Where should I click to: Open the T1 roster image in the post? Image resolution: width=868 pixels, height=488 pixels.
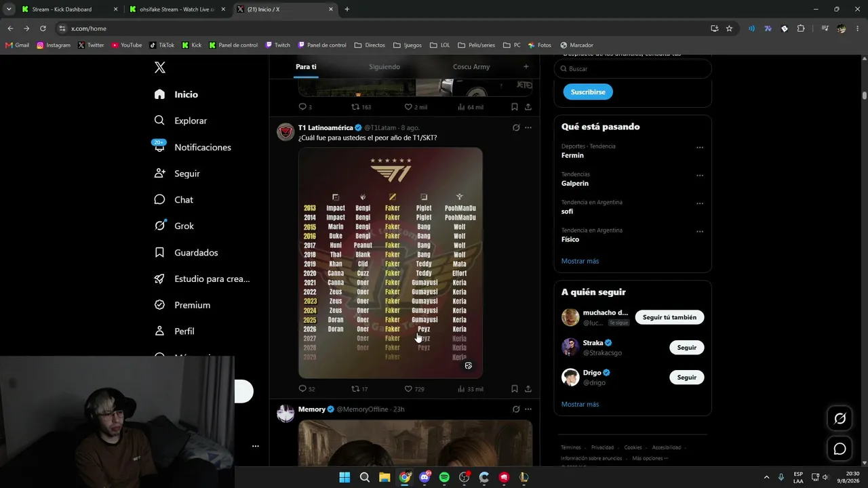[x=391, y=263]
